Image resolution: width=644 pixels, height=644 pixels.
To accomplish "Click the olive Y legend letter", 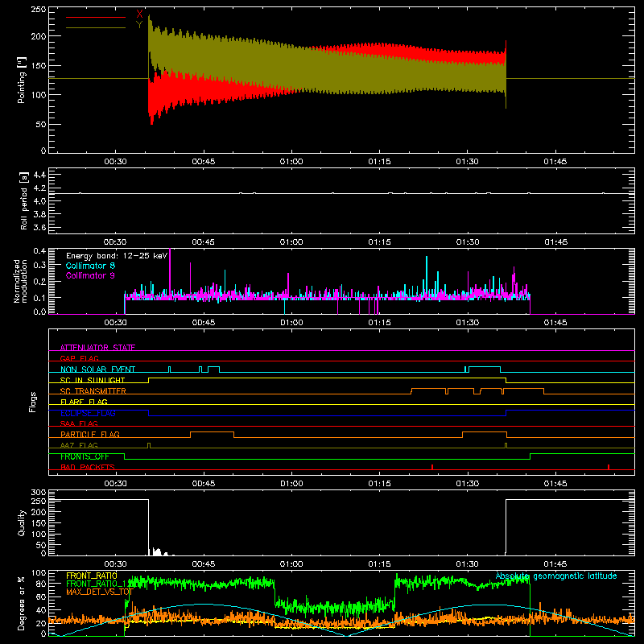I will 139,25.
